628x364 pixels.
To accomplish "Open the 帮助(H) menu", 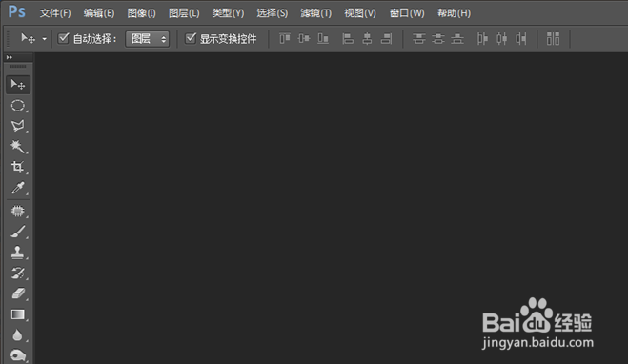I will pyautogui.click(x=454, y=13).
